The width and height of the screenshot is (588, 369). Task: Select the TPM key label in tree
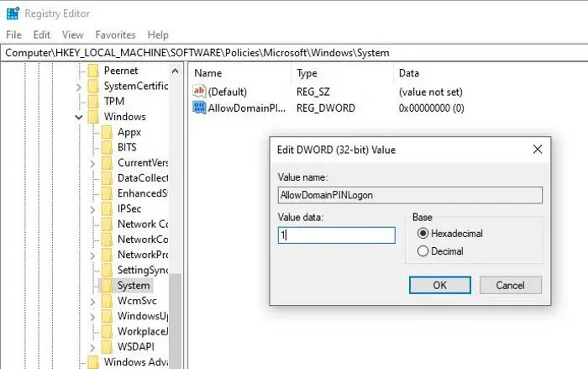(114, 102)
